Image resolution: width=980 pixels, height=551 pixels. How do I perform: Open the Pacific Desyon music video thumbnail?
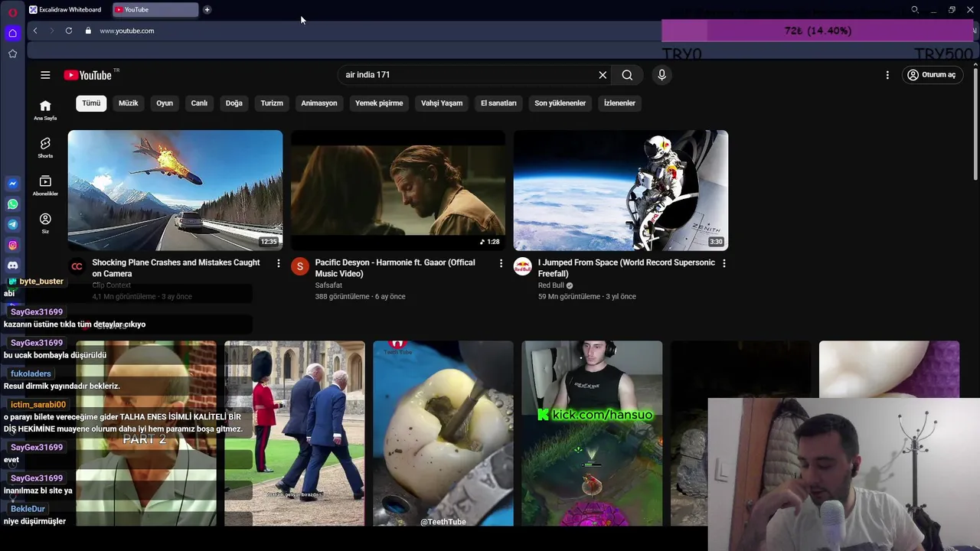(398, 191)
